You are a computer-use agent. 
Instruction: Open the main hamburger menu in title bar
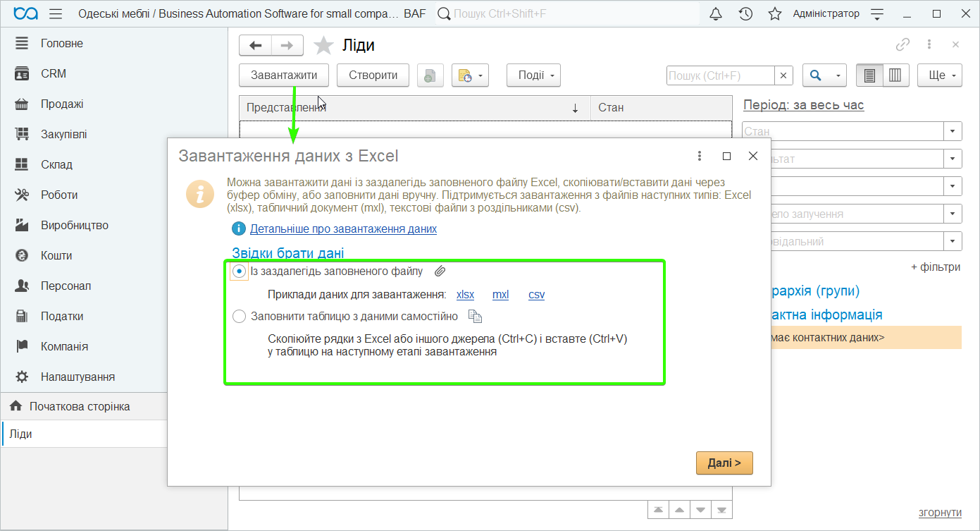tap(56, 13)
